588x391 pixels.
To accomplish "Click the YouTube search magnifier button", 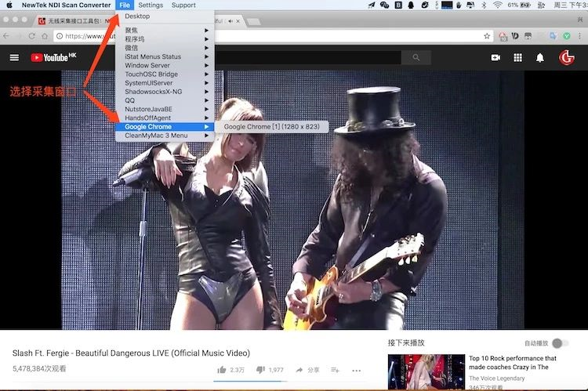I will (416, 57).
